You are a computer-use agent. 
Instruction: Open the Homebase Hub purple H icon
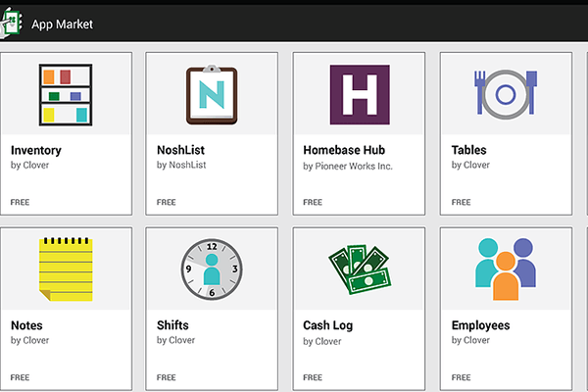tap(360, 94)
